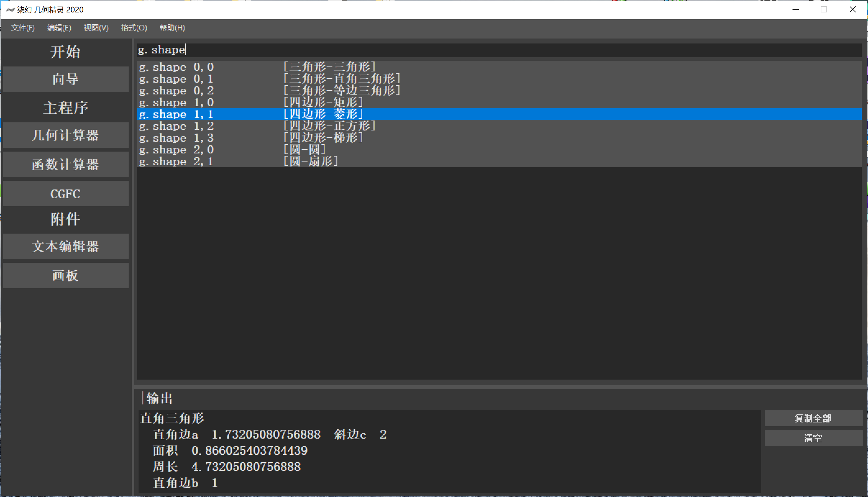Viewport: 868px width, 497px height.
Task: Select suggestion g. shape 0,2 等边三角形
Action: [499, 90]
